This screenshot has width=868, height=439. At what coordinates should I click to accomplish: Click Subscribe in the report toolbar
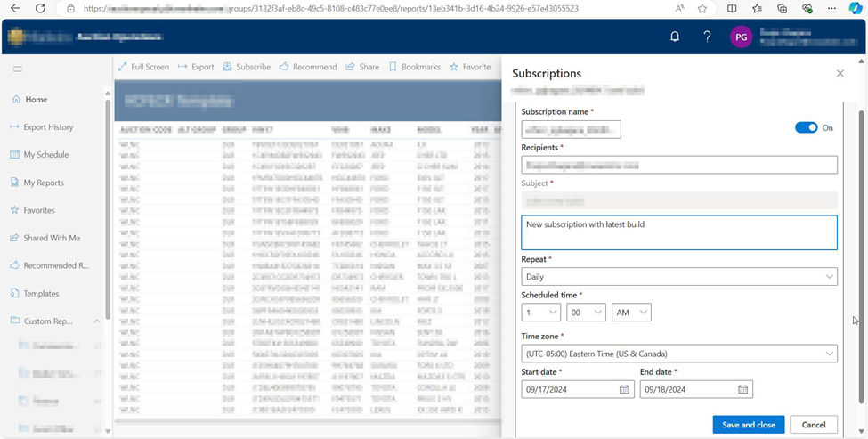(x=247, y=67)
